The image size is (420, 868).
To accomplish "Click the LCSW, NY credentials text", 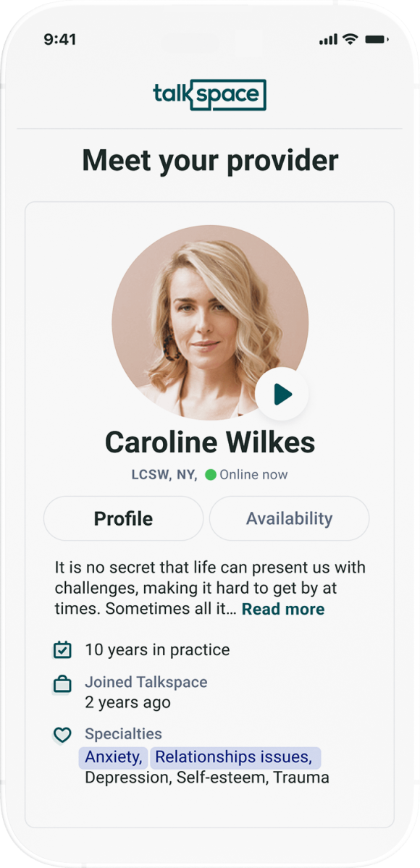I will (x=164, y=474).
